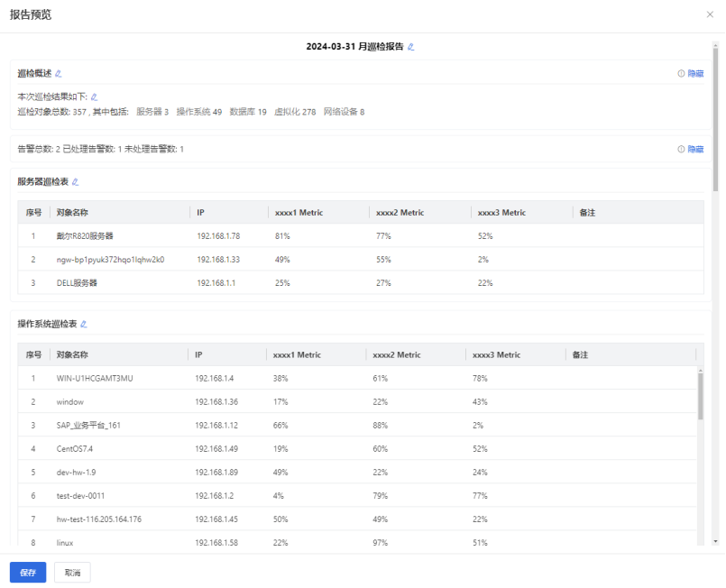726x588 pixels.
Task: Click 操作系统 49 count in overview
Action: (x=199, y=112)
